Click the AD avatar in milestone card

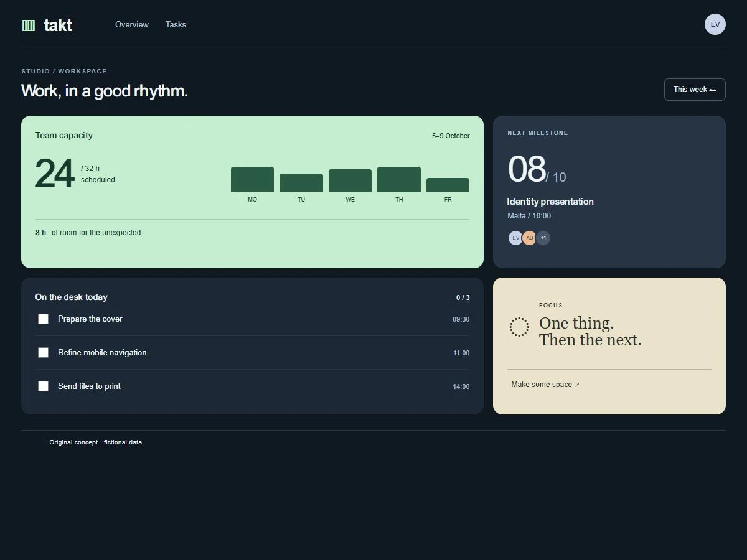529,238
